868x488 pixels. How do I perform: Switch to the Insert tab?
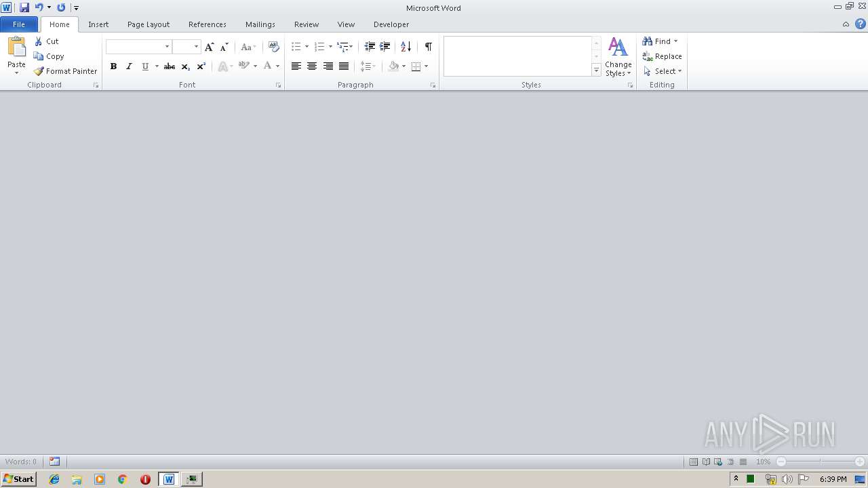(x=98, y=24)
